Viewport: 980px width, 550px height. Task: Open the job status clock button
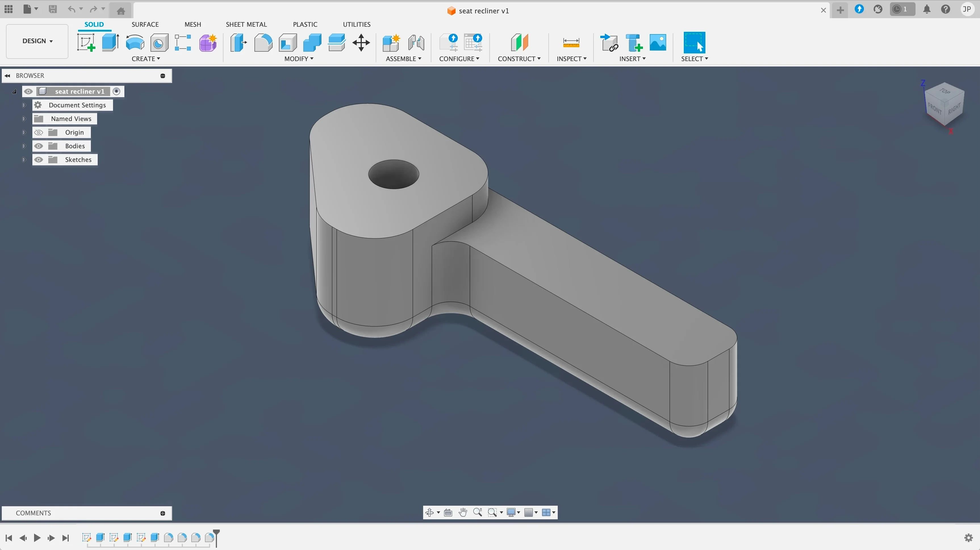coord(902,9)
